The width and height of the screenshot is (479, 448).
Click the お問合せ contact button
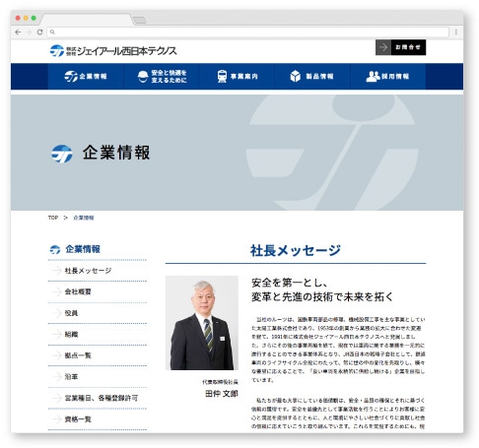click(x=400, y=47)
